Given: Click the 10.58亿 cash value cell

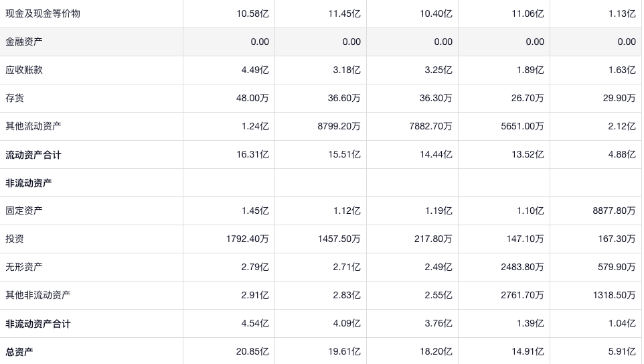Looking at the screenshot, I should pyautogui.click(x=252, y=13).
